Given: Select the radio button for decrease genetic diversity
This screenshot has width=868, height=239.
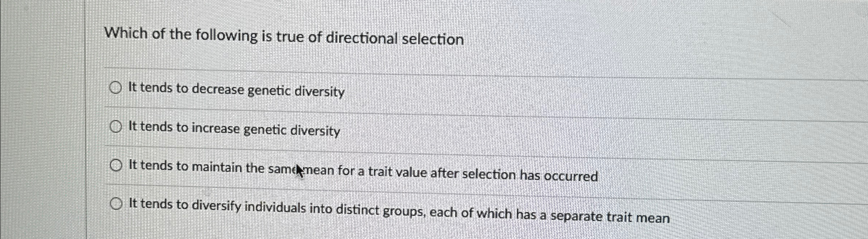Looking at the screenshot, I should point(116,88).
